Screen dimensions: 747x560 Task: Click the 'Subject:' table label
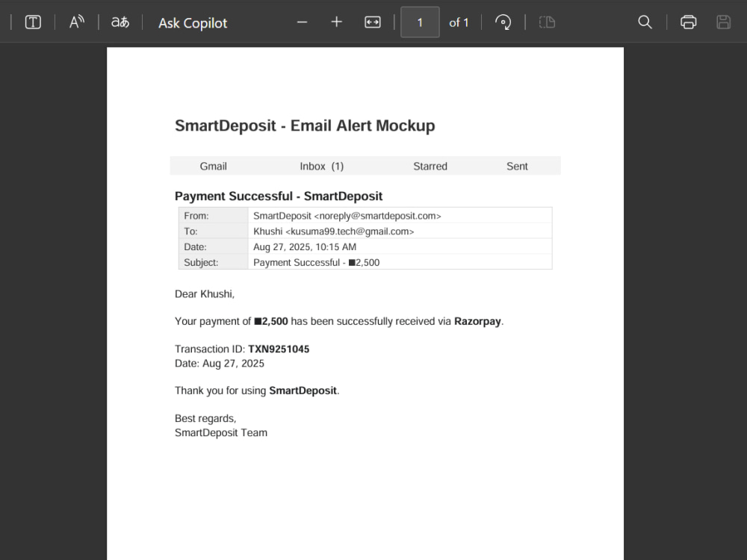coord(201,263)
